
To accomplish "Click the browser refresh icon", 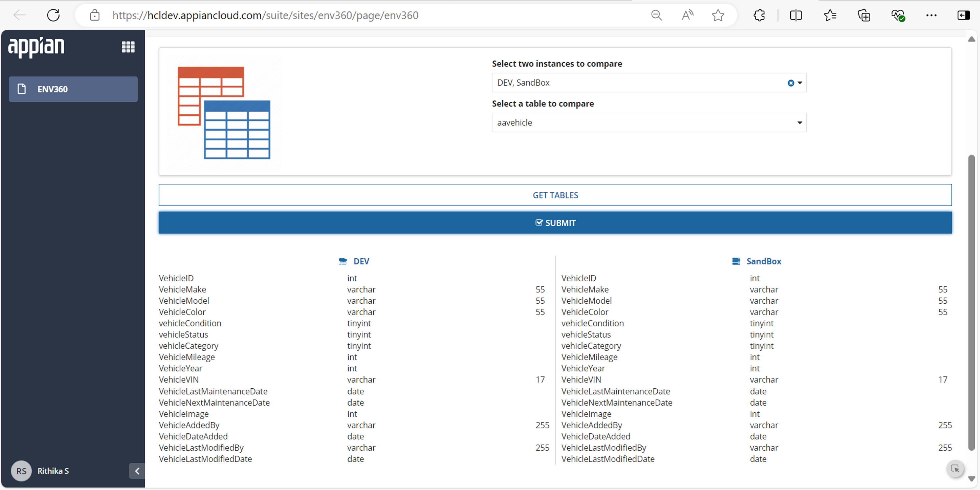I will tap(53, 15).
